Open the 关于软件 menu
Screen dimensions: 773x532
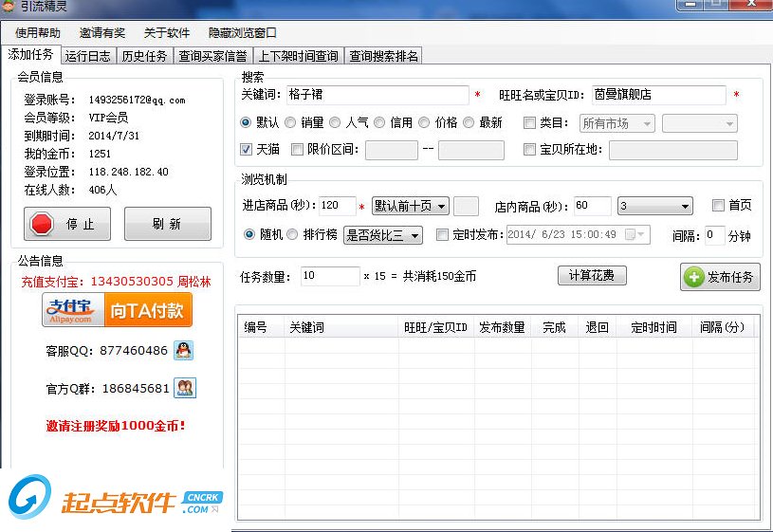click(167, 33)
